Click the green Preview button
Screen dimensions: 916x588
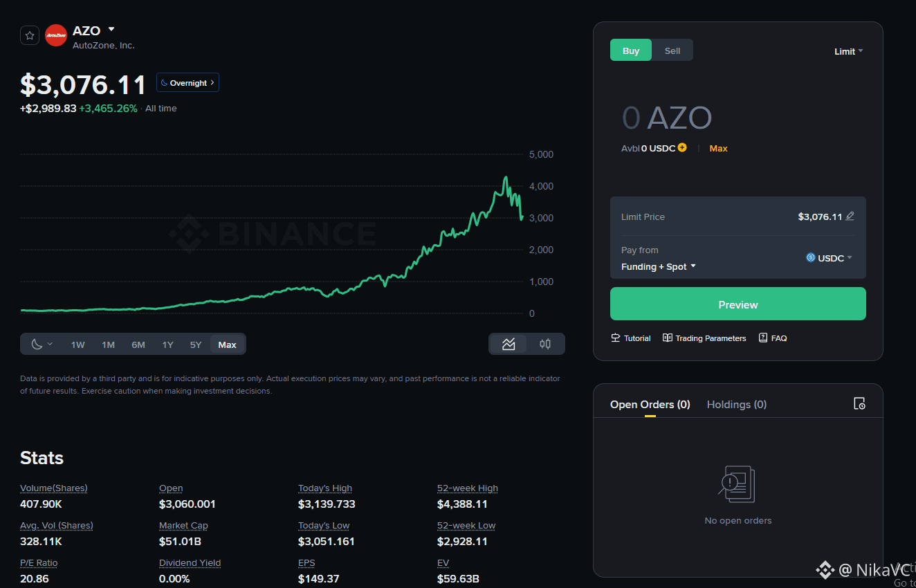tap(738, 304)
